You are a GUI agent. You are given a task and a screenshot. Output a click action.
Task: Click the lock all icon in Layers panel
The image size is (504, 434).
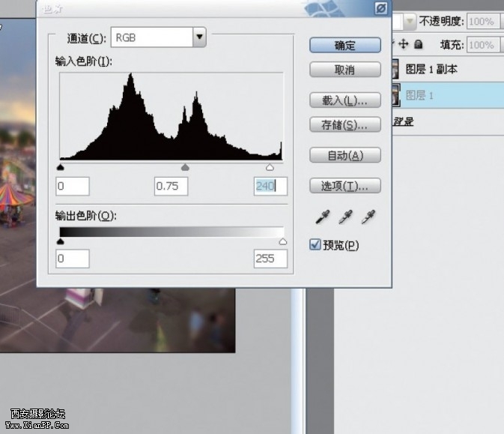coord(418,45)
